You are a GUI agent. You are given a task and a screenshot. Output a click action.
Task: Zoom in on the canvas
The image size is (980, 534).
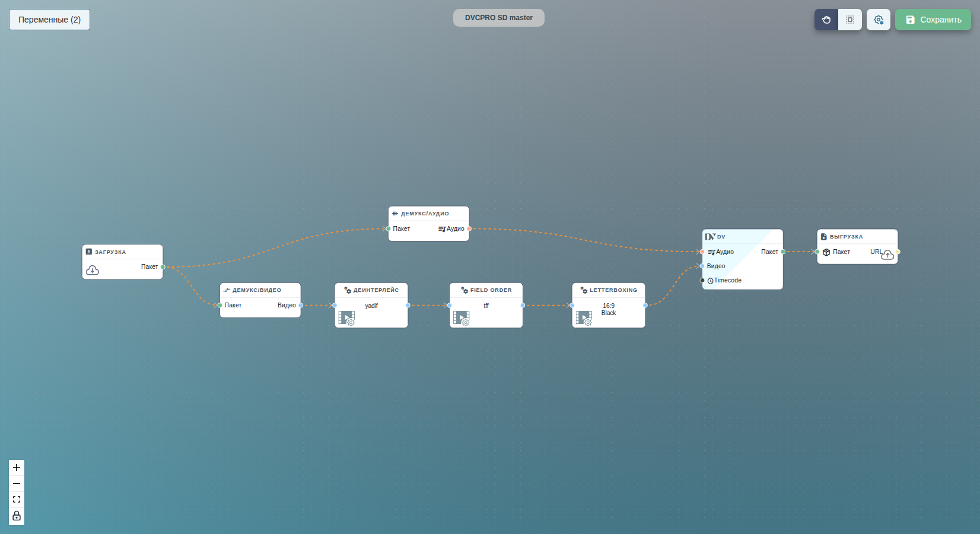pyautogui.click(x=17, y=468)
